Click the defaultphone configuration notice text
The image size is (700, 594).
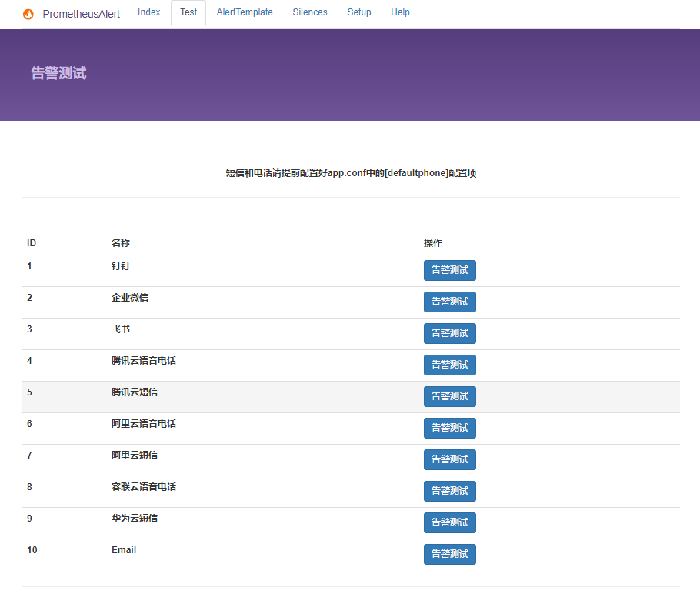pos(351,173)
